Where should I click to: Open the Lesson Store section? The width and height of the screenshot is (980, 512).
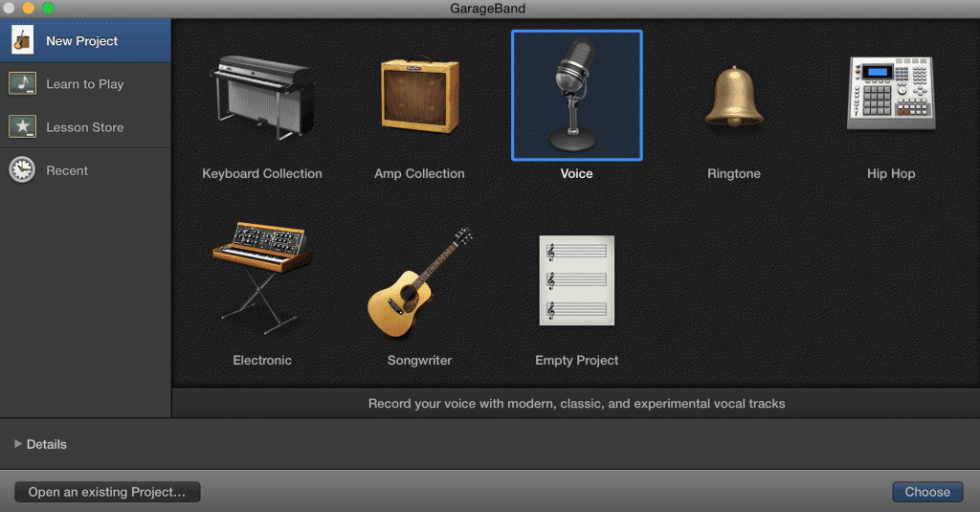(x=85, y=127)
